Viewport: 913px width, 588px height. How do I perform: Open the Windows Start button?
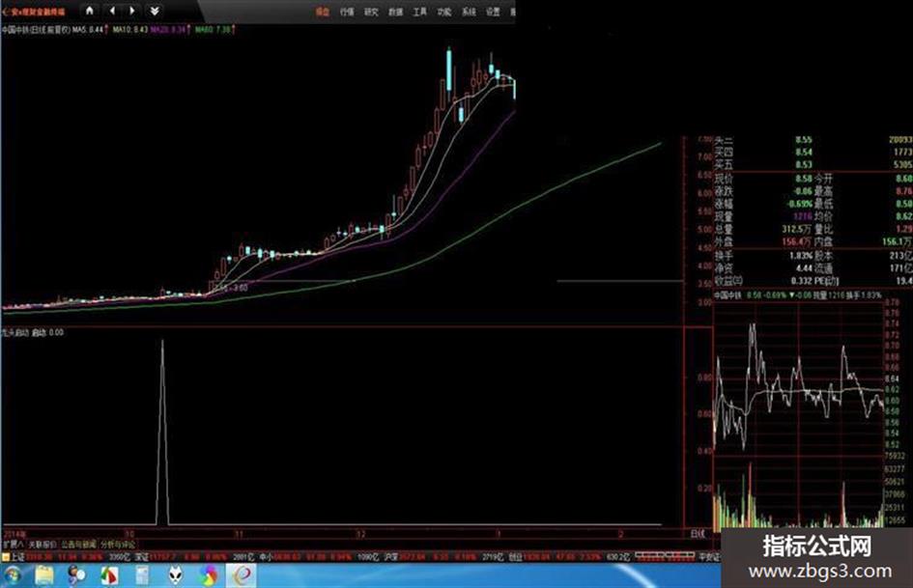tap(11, 575)
